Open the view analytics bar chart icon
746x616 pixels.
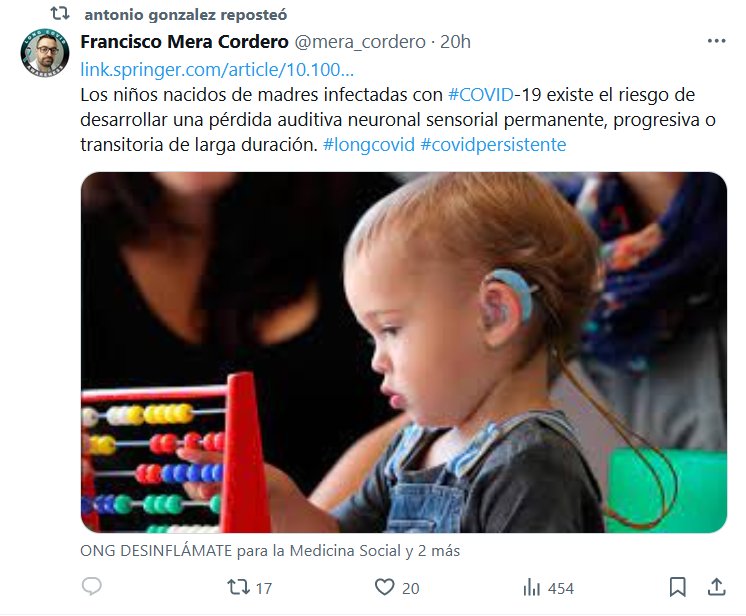pyautogui.click(x=531, y=587)
